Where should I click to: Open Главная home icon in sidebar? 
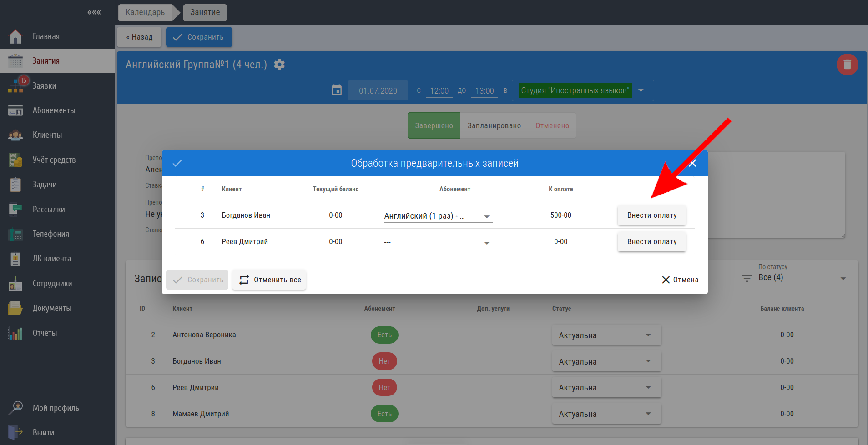point(15,36)
